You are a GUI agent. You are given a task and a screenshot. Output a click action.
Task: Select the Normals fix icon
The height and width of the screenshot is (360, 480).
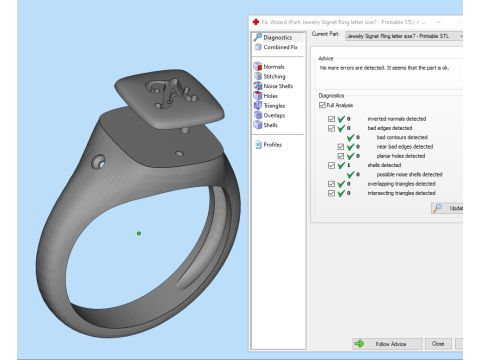tap(258, 66)
